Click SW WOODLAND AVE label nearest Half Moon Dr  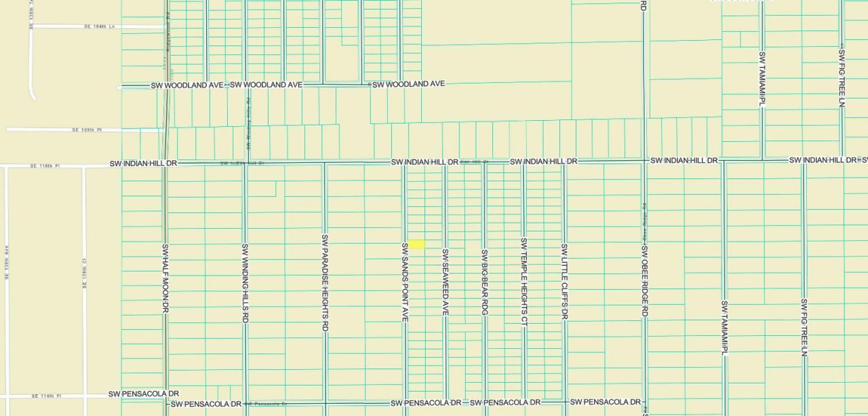point(187,86)
